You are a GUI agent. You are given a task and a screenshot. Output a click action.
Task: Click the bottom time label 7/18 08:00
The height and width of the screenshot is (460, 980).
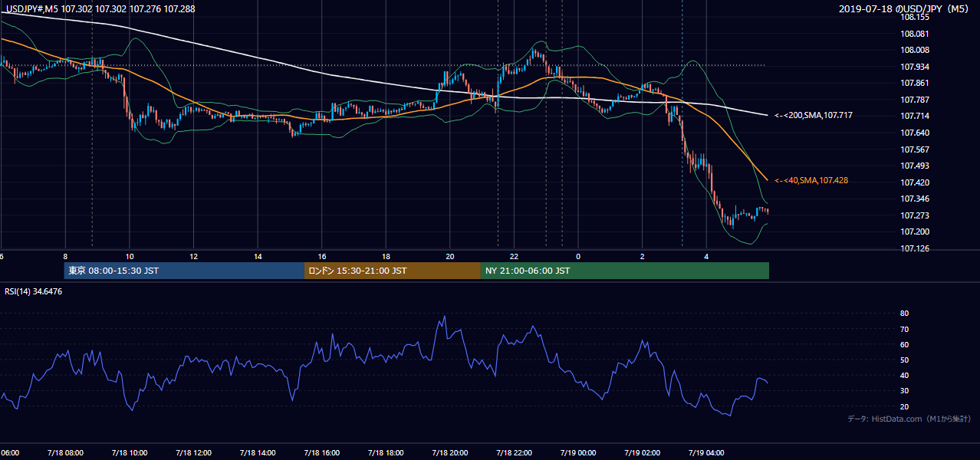64,452
